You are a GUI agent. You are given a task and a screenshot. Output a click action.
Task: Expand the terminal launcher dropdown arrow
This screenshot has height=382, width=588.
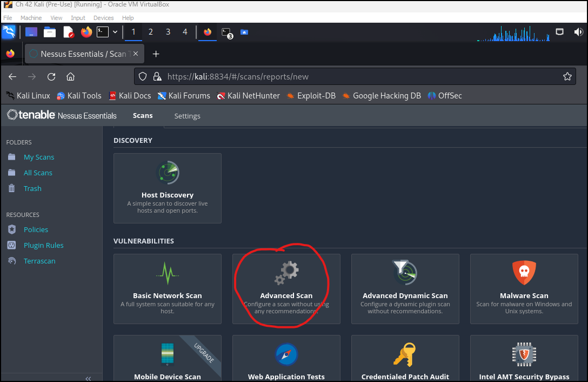tap(115, 32)
